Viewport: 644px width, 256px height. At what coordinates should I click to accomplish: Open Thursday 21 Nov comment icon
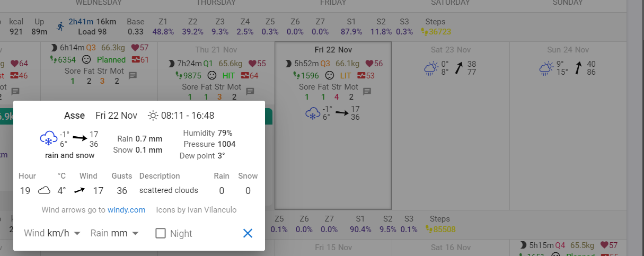point(250,91)
